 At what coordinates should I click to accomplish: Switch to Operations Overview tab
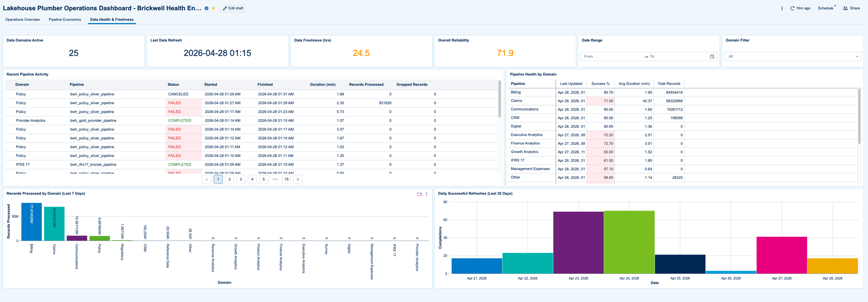(x=23, y=19)
